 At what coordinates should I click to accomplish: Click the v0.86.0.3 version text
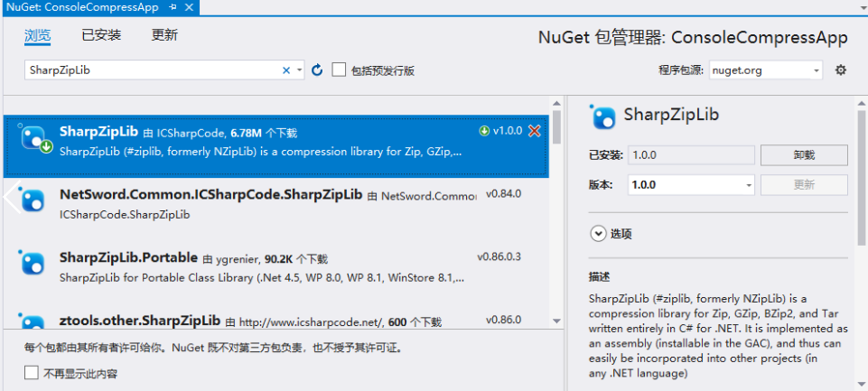pos(499,257)
